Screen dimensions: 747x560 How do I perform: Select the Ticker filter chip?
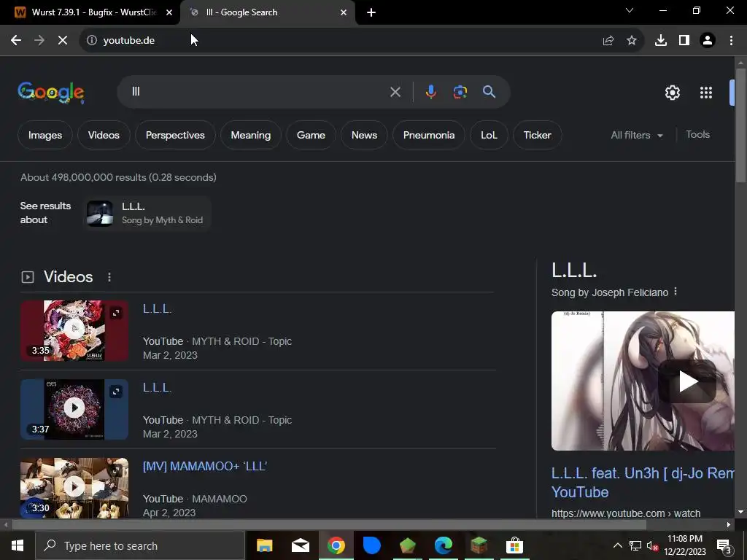[x=538, y=135]
